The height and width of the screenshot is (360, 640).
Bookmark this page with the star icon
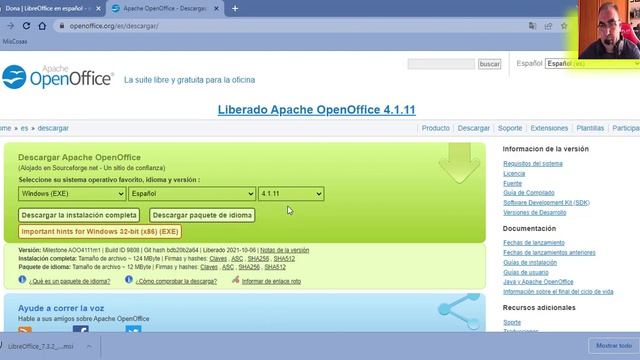point(564,26)
